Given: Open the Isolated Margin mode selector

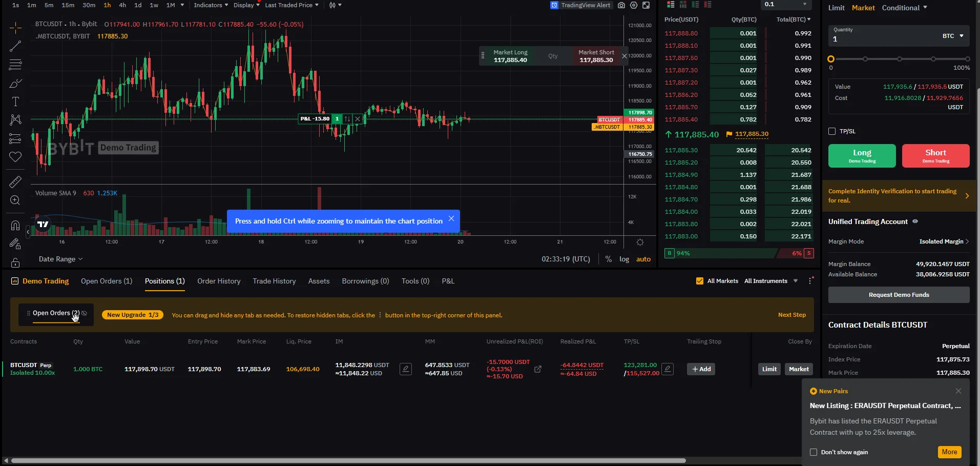Looking at the screenshot, I should 944,241.
